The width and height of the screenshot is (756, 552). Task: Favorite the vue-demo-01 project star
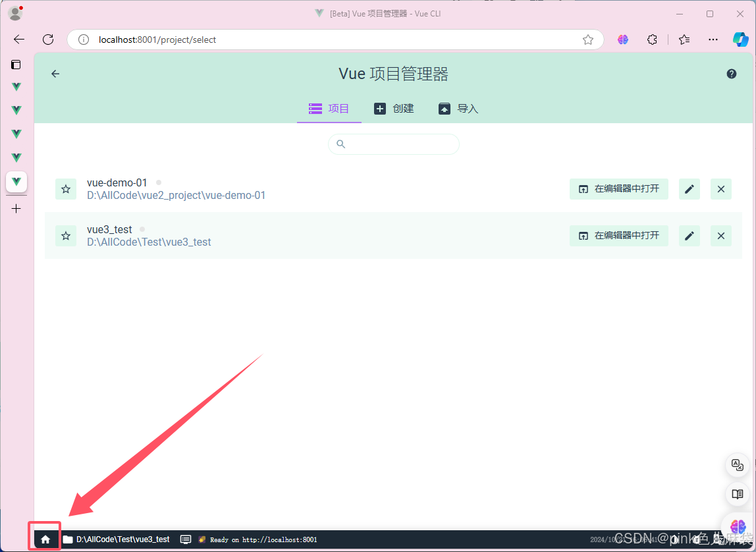(66, 189)
